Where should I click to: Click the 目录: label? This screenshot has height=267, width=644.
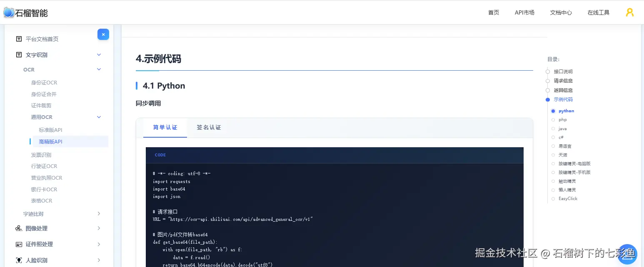(x=554, y=59)
